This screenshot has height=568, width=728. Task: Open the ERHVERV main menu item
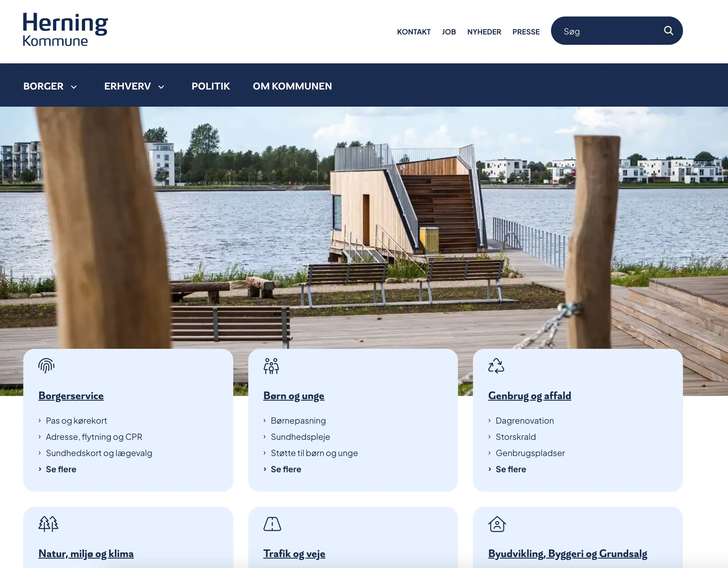click(127, 86)
